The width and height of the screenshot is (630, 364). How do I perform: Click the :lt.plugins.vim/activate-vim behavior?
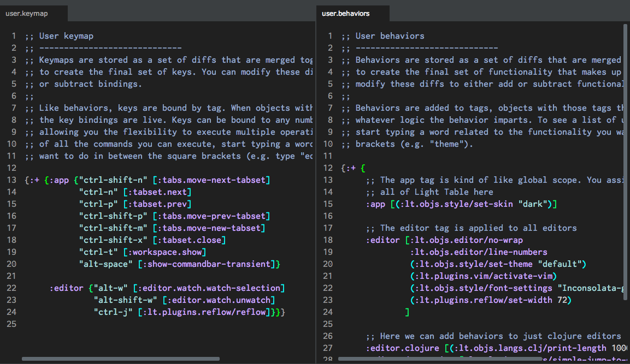(484, 276)
